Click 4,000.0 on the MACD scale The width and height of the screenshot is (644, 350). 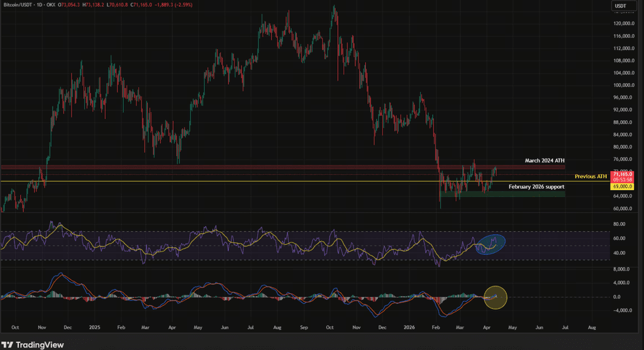click(621, 283)
